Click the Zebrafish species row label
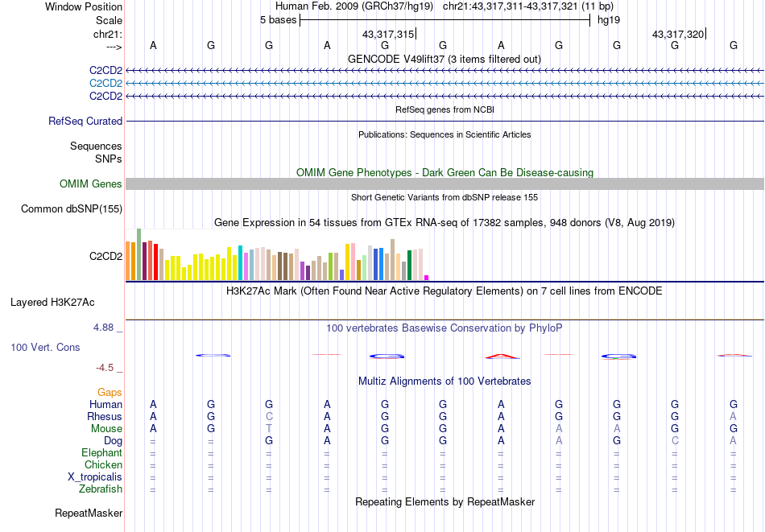Viewport: 765px width, 532px height. pos(101,489)
